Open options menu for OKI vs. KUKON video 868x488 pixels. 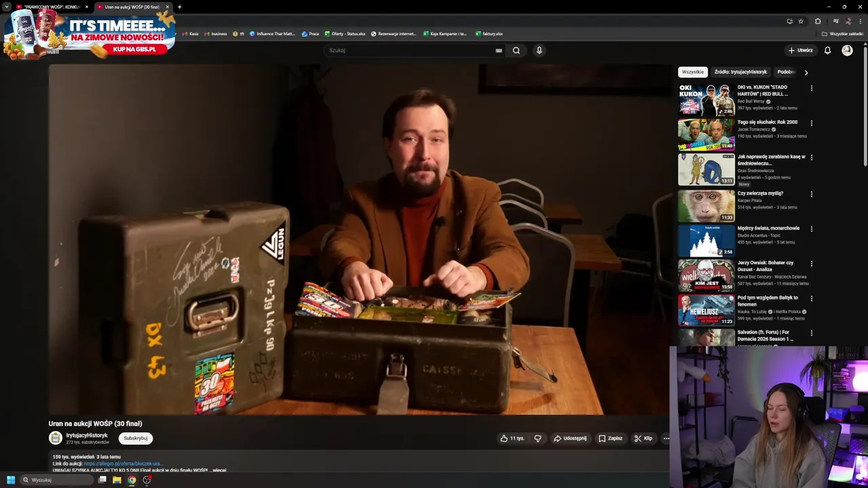(811, 88)
